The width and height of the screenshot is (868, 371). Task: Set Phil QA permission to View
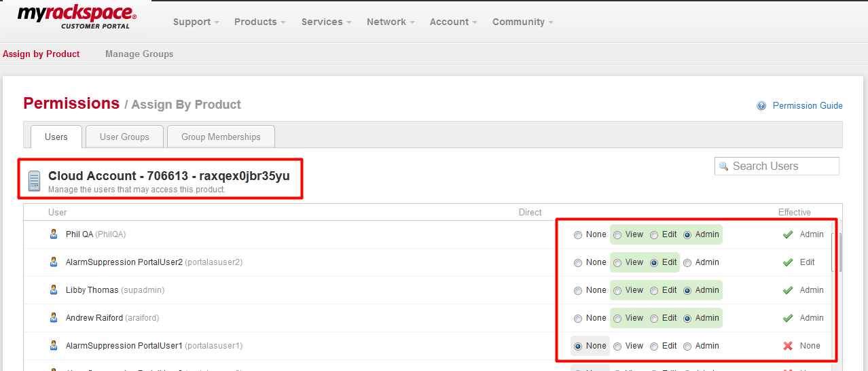(x=617, y=235)
